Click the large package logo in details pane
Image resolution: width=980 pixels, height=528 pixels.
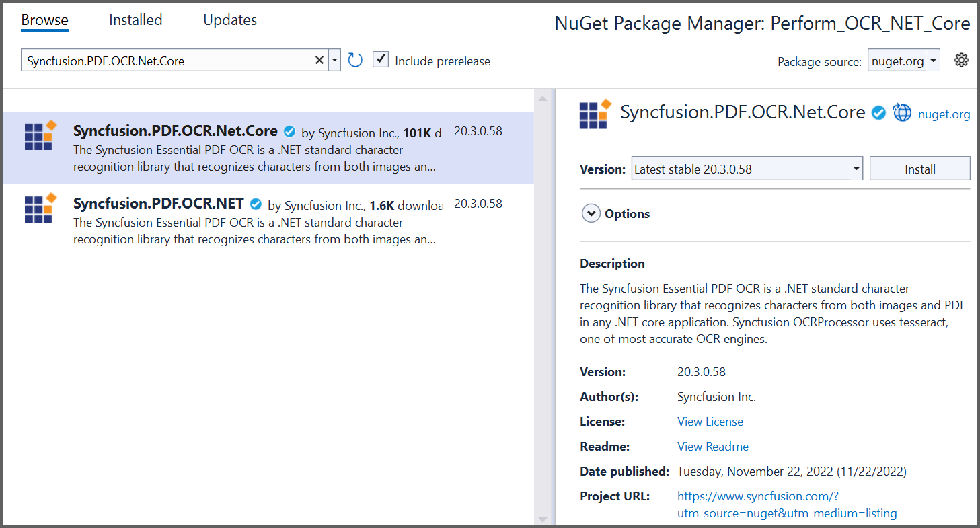595,114
